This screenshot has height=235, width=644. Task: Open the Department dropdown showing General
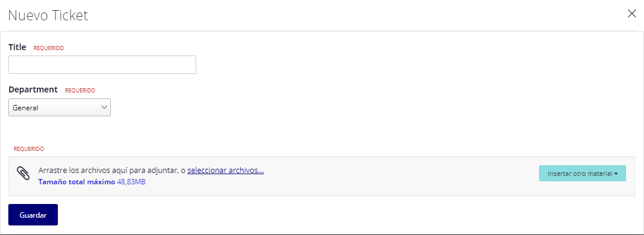60,107
